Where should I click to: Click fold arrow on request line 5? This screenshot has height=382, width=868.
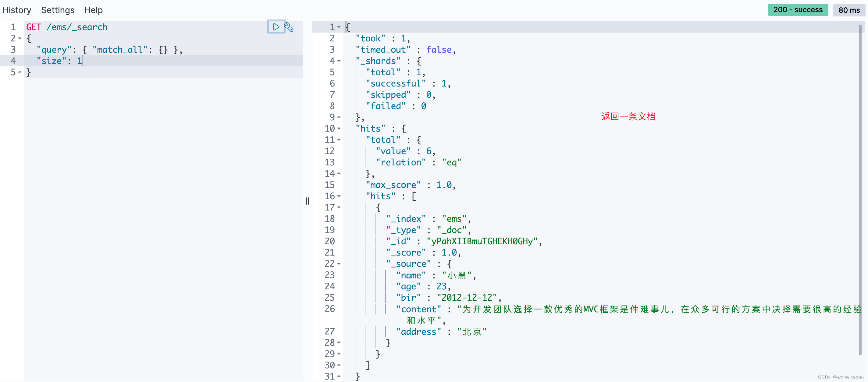point(20,72)
